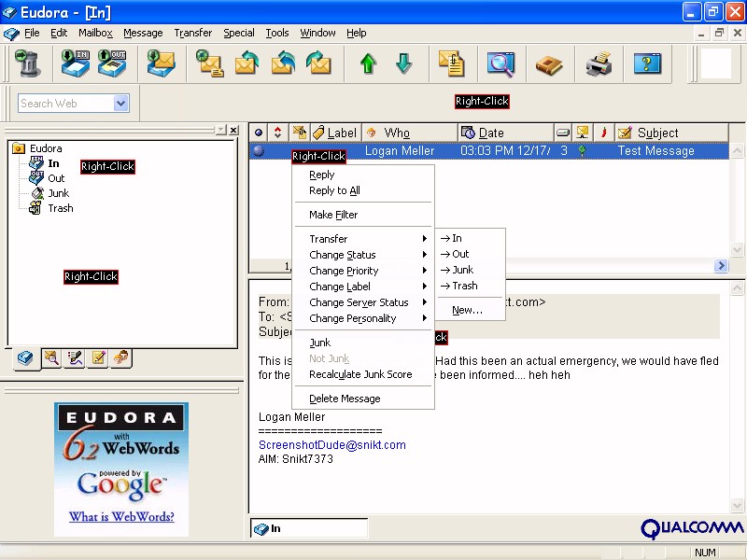Choose Recalculate Junk Score
The width and height of the screenshot is (747, 560).
(x=363, y=374)
